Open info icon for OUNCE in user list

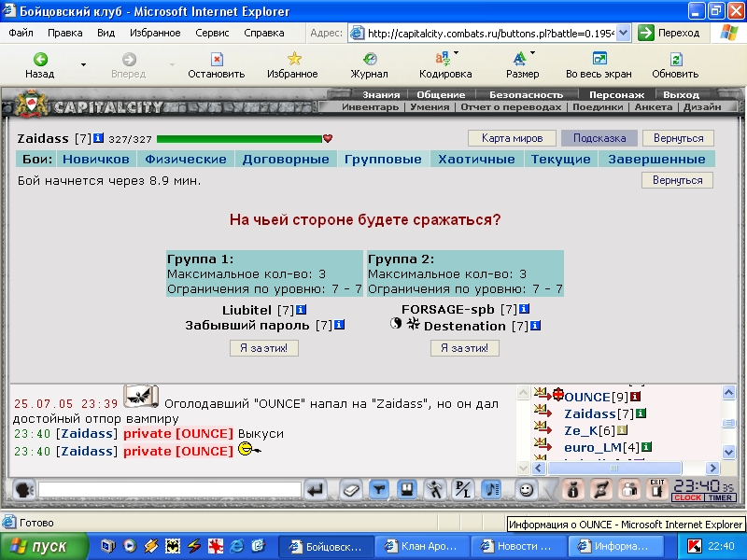pos(635,396)
